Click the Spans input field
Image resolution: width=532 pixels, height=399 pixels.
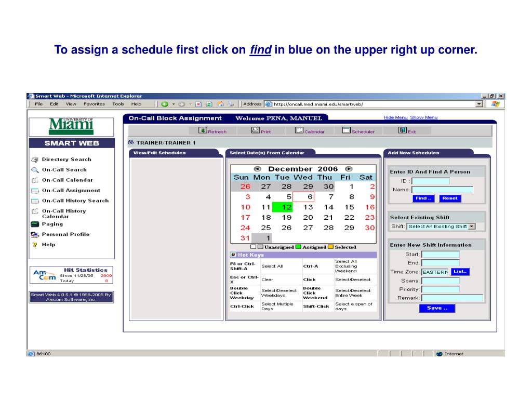tap(441, 281)
